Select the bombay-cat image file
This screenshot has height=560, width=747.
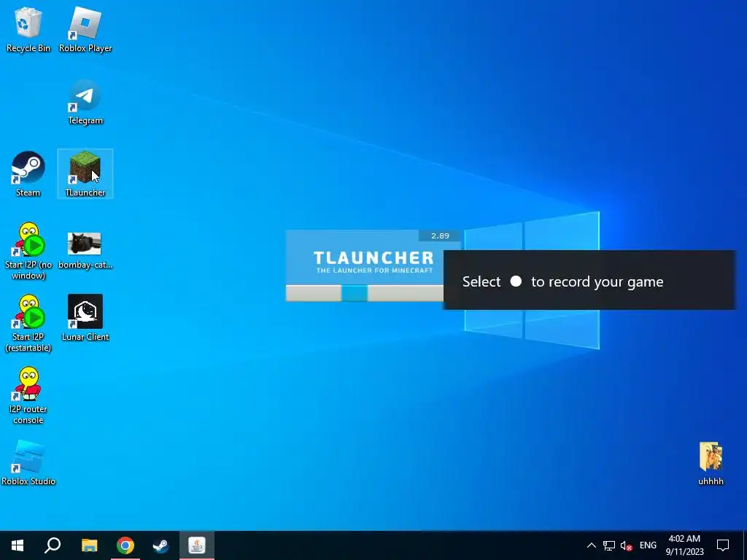pyautogui.click(x=85, y=251)
